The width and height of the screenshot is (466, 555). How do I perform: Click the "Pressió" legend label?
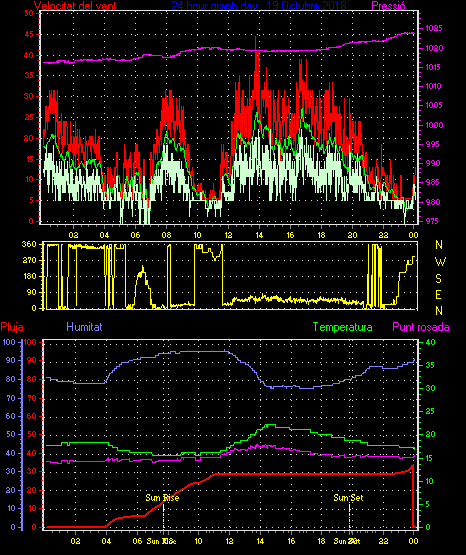tap(388, 6)
